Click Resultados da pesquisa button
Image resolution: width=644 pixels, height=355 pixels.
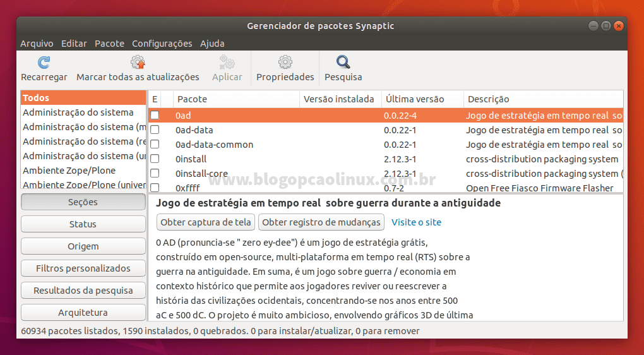click(83, 291)
